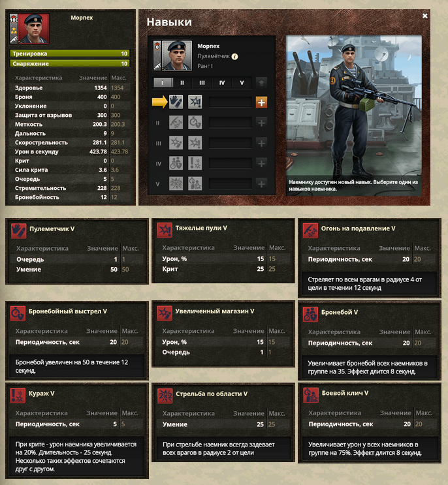This screenshot has width=448, height=485.
Task: Switch to rank III tab
Action: 202,83
